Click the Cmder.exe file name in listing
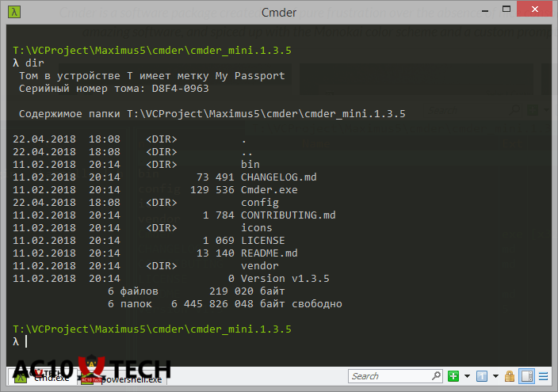 [x=269, y=190]
